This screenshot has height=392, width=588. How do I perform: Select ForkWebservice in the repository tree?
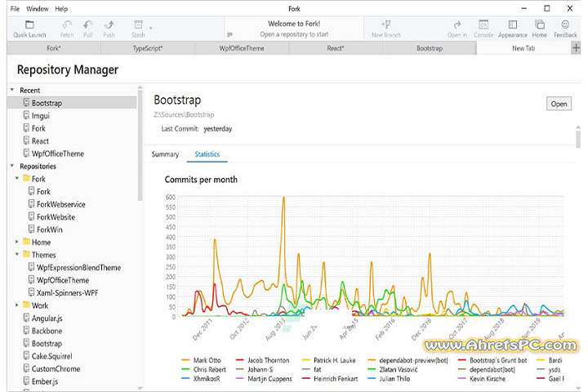pos(60,204)
